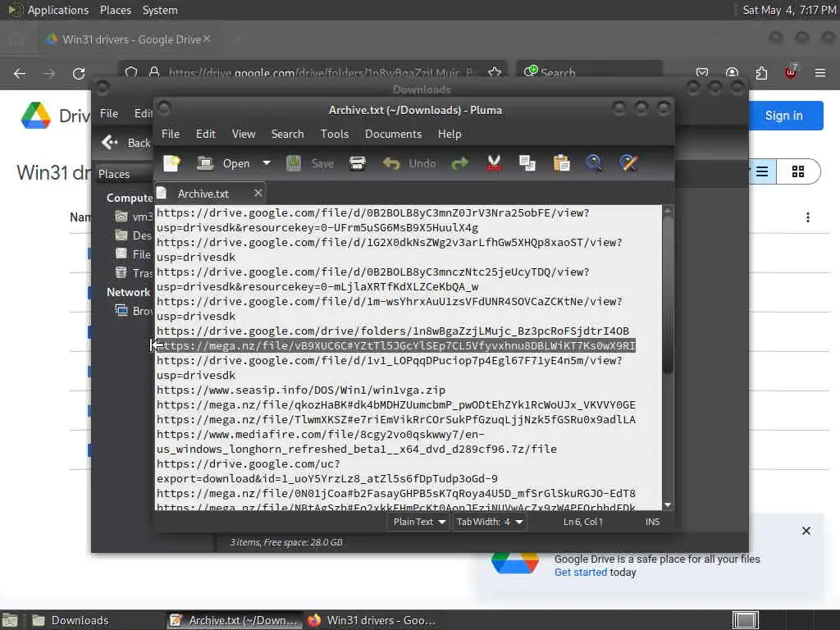Screen dimensions: 840x630
Task: Click the highlighted mega.nz vB9XUC6C link line
Action: [396, 345]
